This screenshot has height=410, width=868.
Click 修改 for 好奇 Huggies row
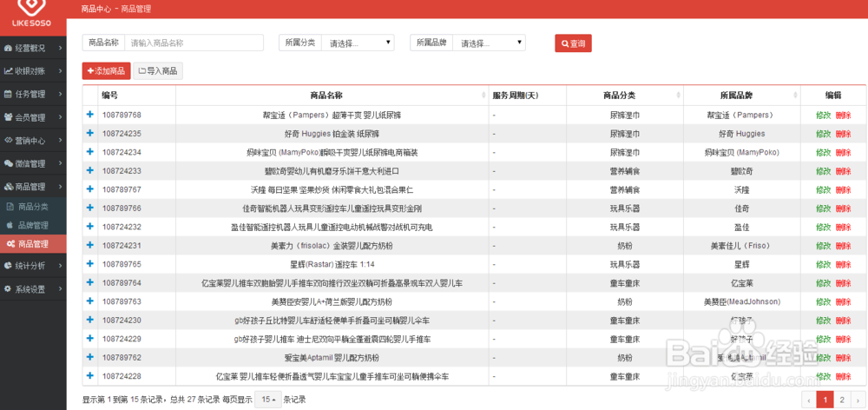click(x=823, y=134)
